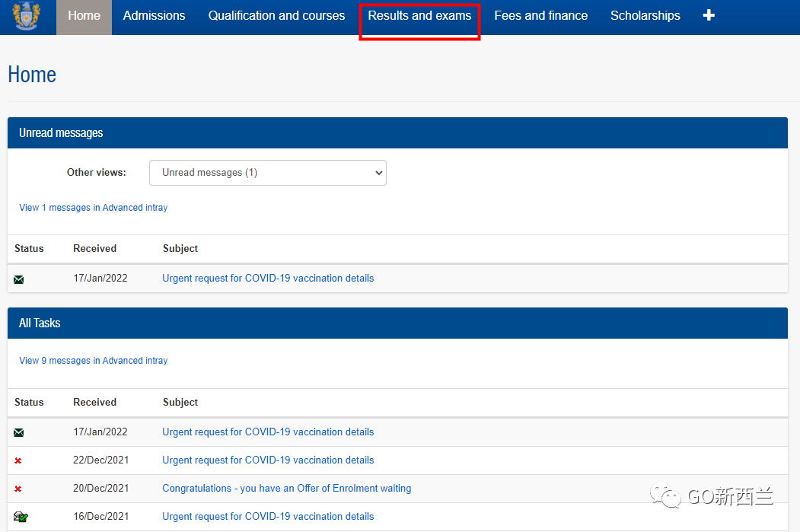Open 17/Jan/2022 COVID-19 message in All Tasks

tap(268, 432)
